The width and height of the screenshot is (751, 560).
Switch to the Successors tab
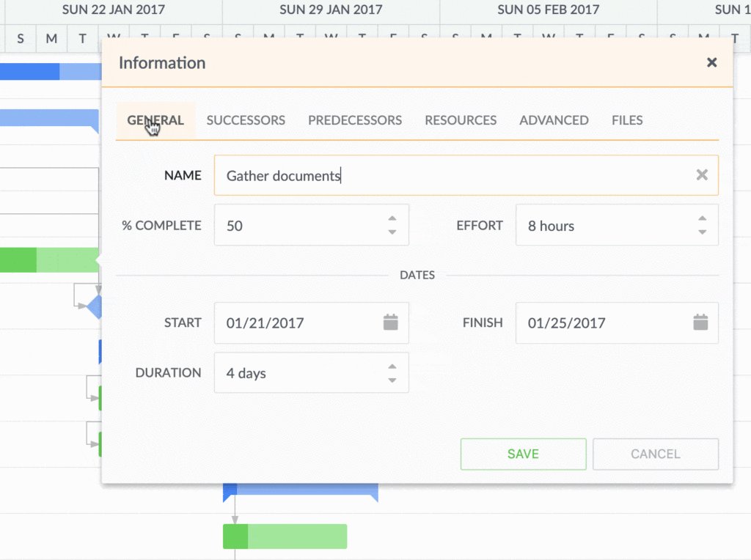(246, 120)
